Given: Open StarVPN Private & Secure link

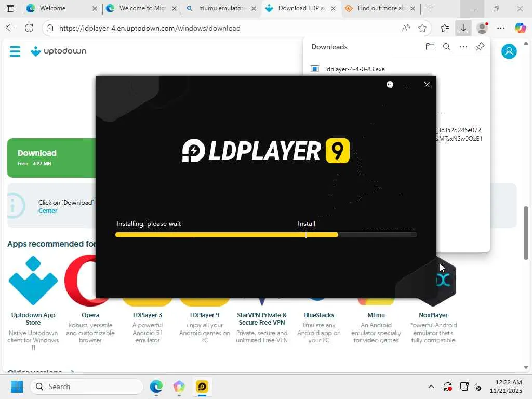Looking at the screenshot, I should click(262, 319).
